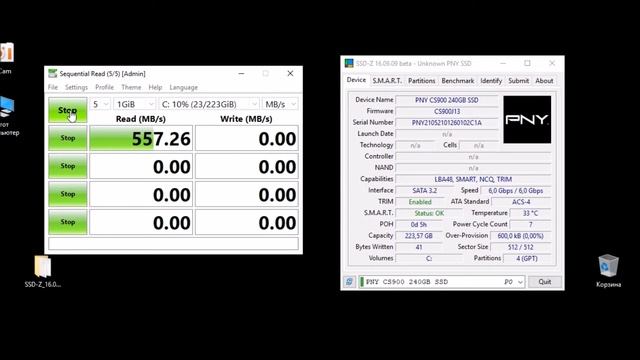Open the test size dropdown showing 1GiB
Screen dimensions: 640x360
134,104
